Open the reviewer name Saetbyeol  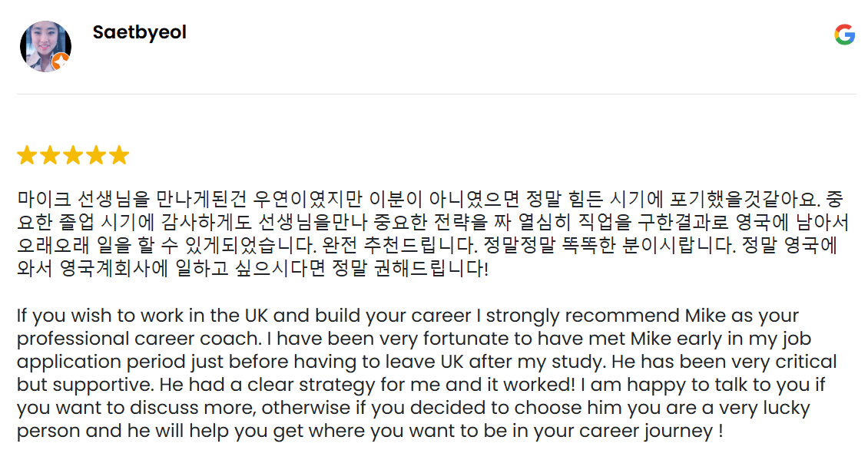pos(139,33)
